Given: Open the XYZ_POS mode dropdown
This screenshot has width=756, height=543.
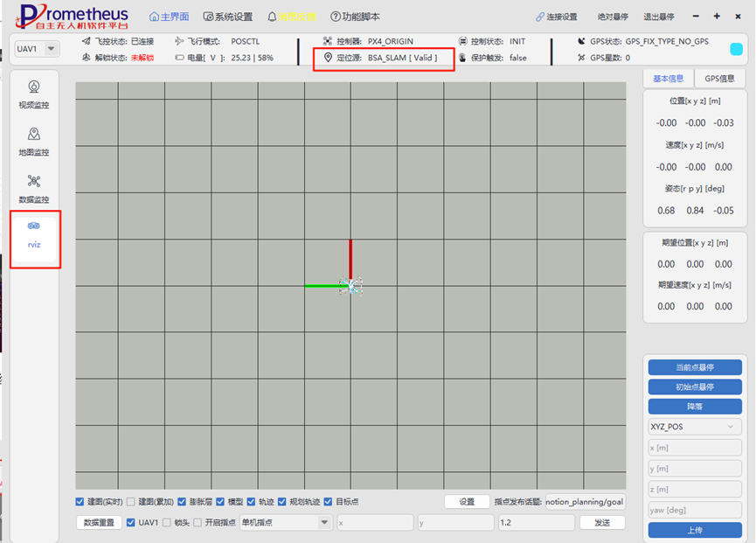Looking at the screenshot, I should [x=695, y=427].
